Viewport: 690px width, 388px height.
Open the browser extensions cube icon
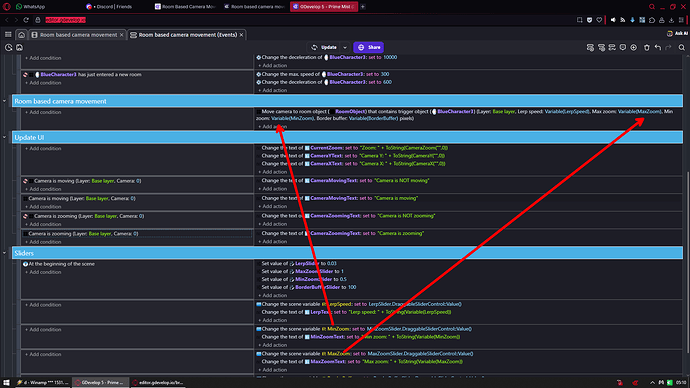(652, 20)
